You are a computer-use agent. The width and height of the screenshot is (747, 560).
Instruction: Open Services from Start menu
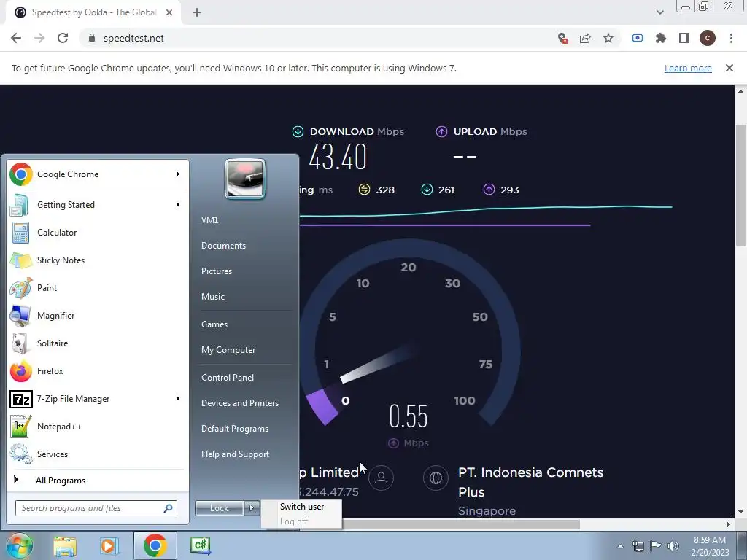96,454
